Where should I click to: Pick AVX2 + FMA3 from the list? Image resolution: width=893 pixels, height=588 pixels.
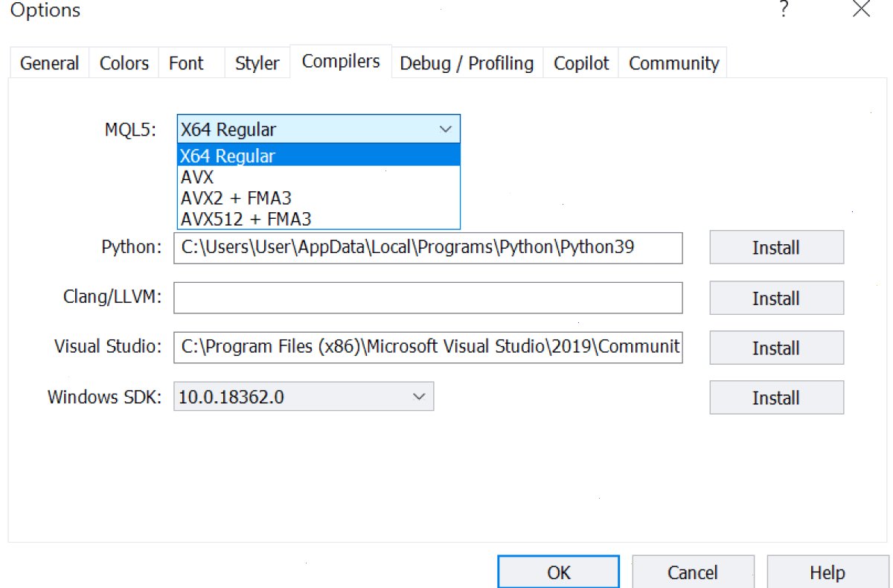tap(319, 198)
